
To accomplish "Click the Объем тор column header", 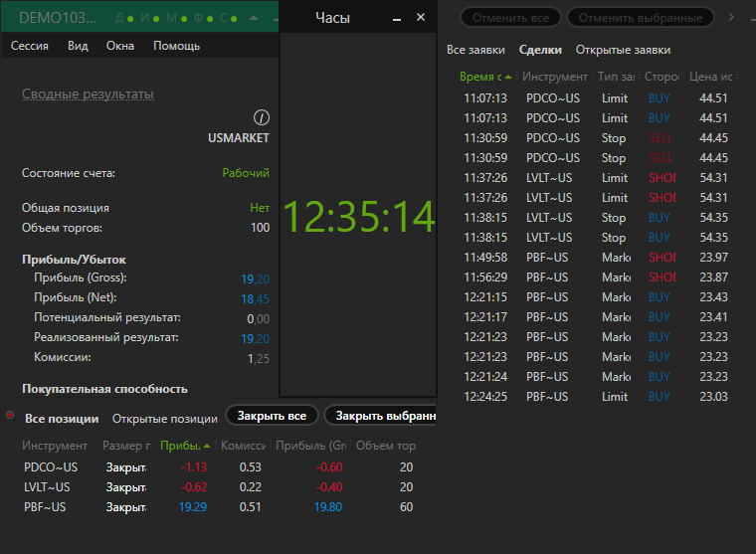I will (386, 446).
